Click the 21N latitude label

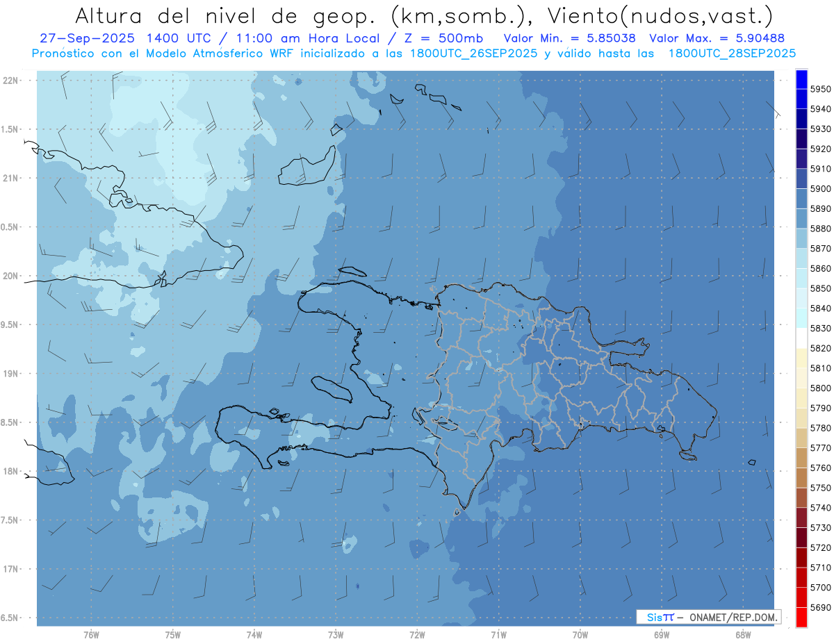point(10,179)
